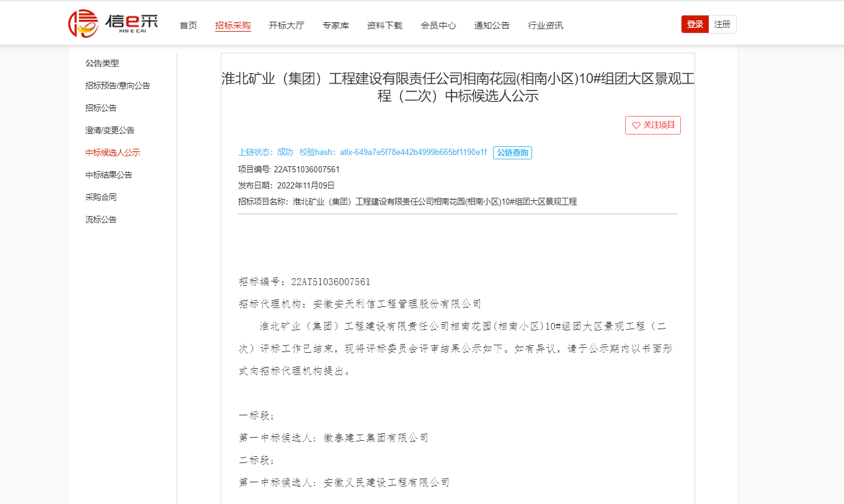The image size is (844, 504).
Task: Open 专家库 in the top menu
Action: pyautogui.click(x=335, y=25)
